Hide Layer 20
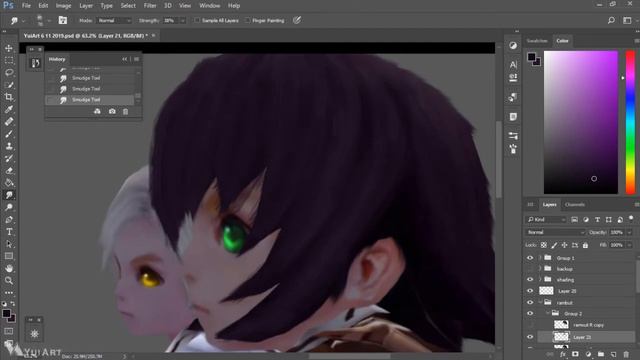The width and height of the screenshot is (640, 360). pos(530,291)
